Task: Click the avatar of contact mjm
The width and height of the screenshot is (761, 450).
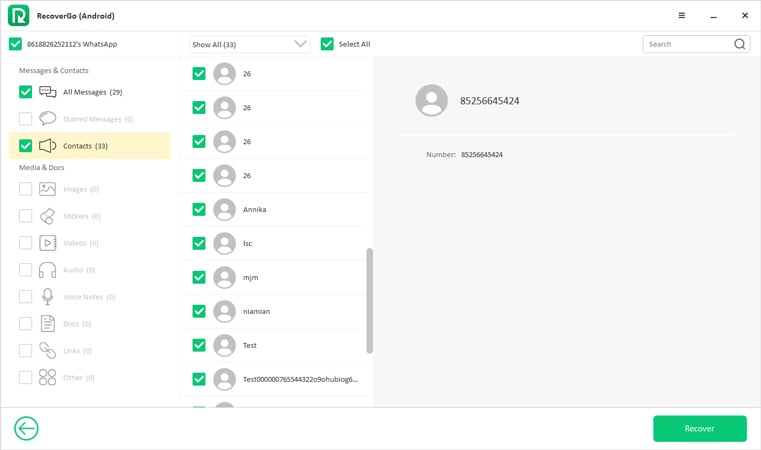Action: point(224,277)
